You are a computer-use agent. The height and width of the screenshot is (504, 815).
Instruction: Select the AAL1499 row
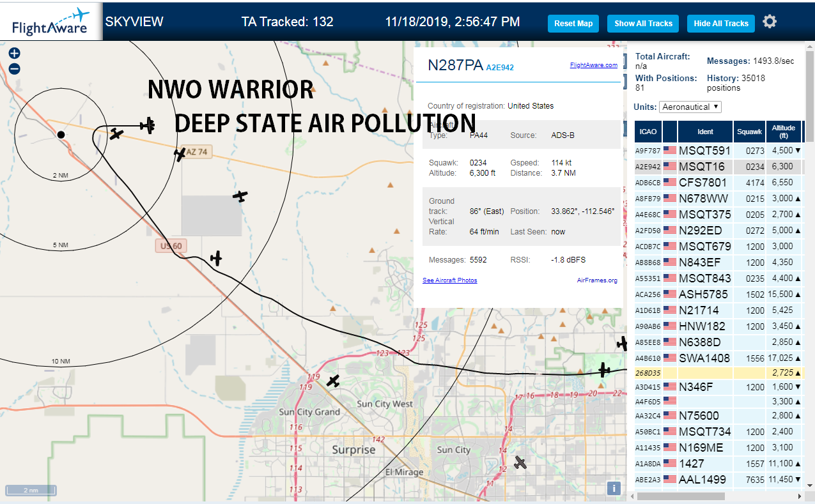coord(718,480)
